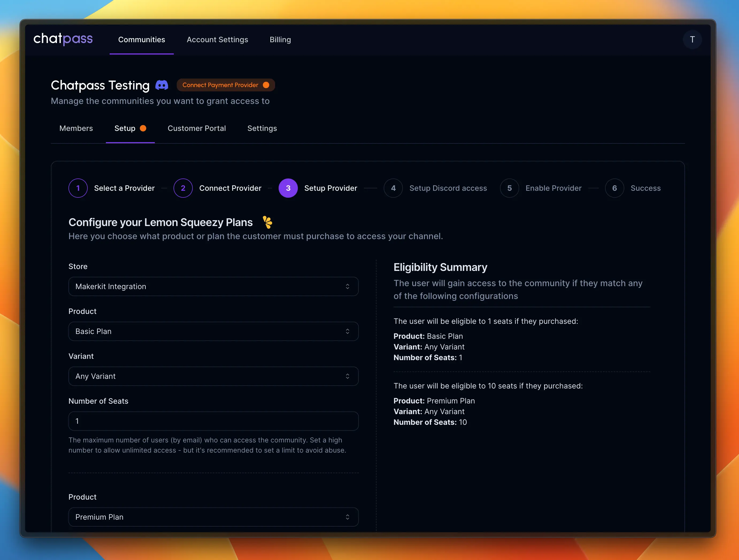The height and width of the screenshot is (560, 739).
Task: Open the community Settings tab
Action: click(262, 128)
